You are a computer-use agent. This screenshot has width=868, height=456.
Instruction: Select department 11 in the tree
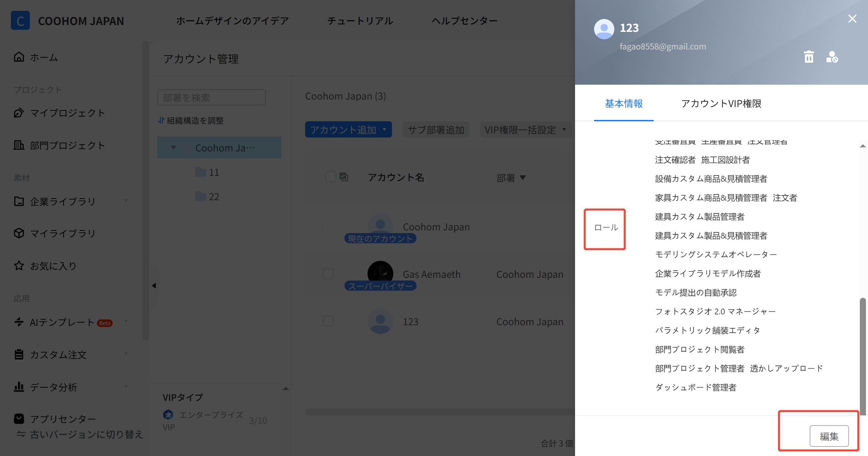pos(214,172)
